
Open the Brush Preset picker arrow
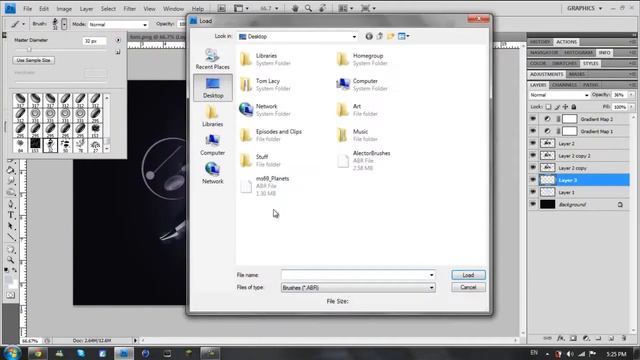[64, 24]
